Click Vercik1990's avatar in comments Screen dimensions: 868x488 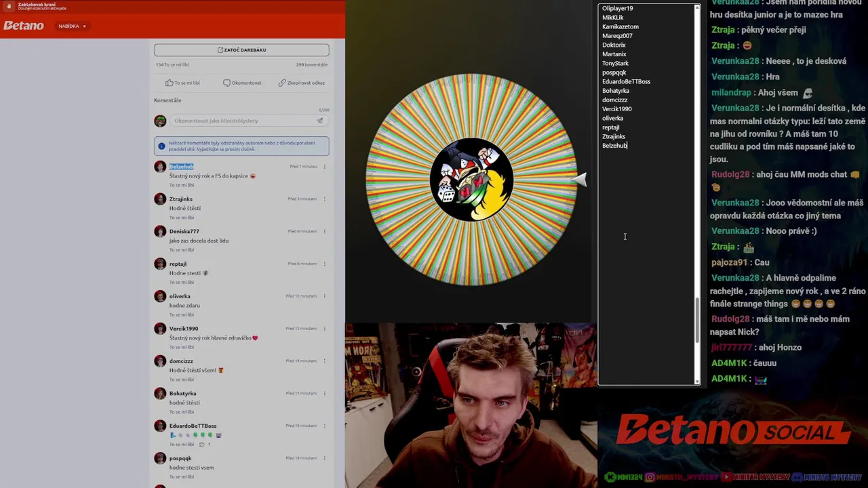pyautogui.click(x=160, y=329)
